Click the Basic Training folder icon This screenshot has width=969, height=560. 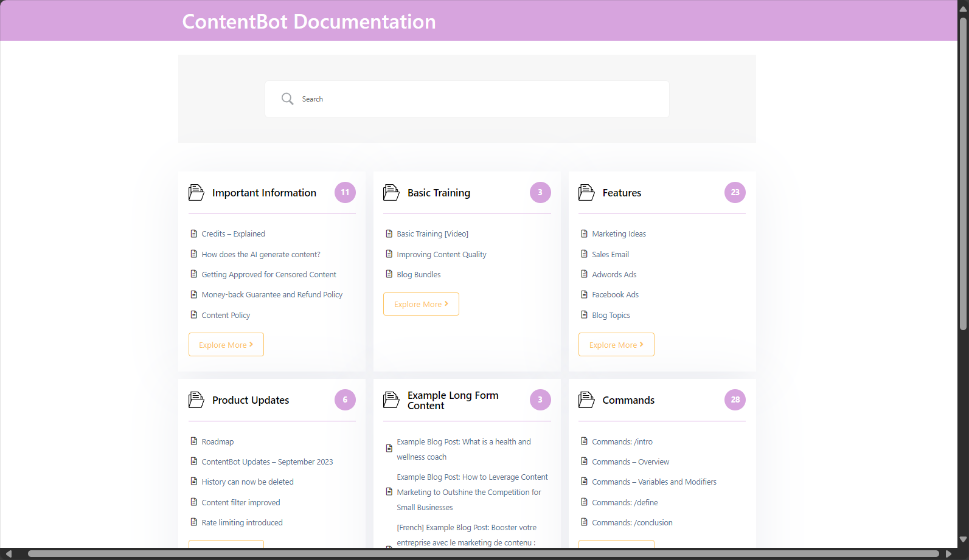(x=391, y=192)
